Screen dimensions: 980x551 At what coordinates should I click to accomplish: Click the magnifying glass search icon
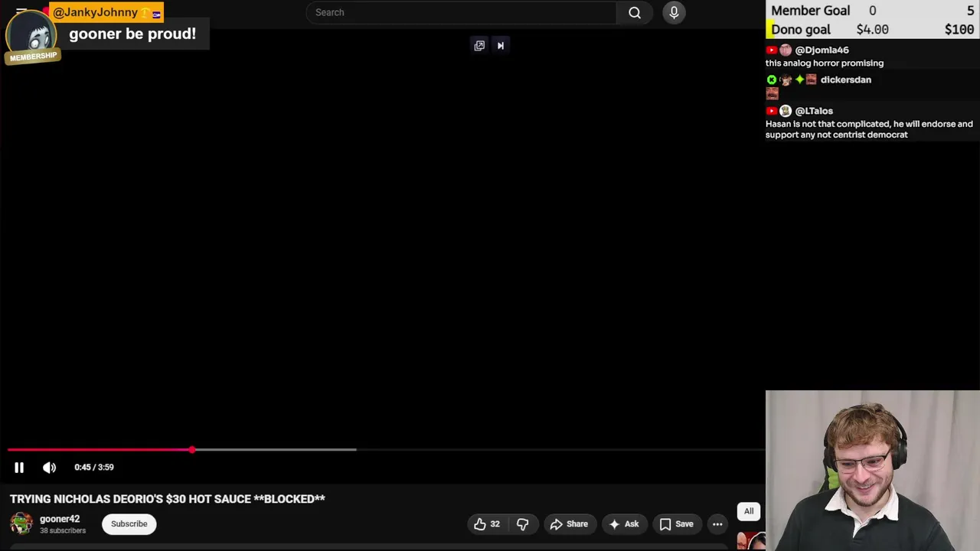[x=635, y=12]
